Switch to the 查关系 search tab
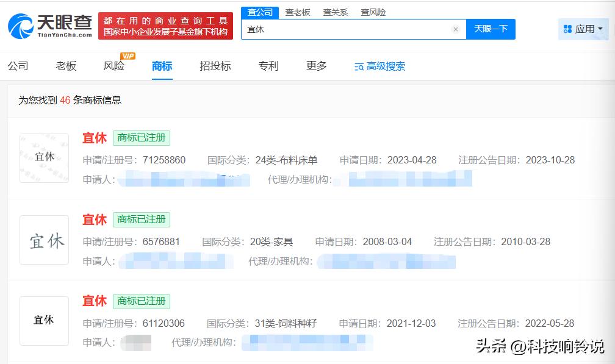Image resolution: width=615 pixels, height=364 pixels. 336,13
